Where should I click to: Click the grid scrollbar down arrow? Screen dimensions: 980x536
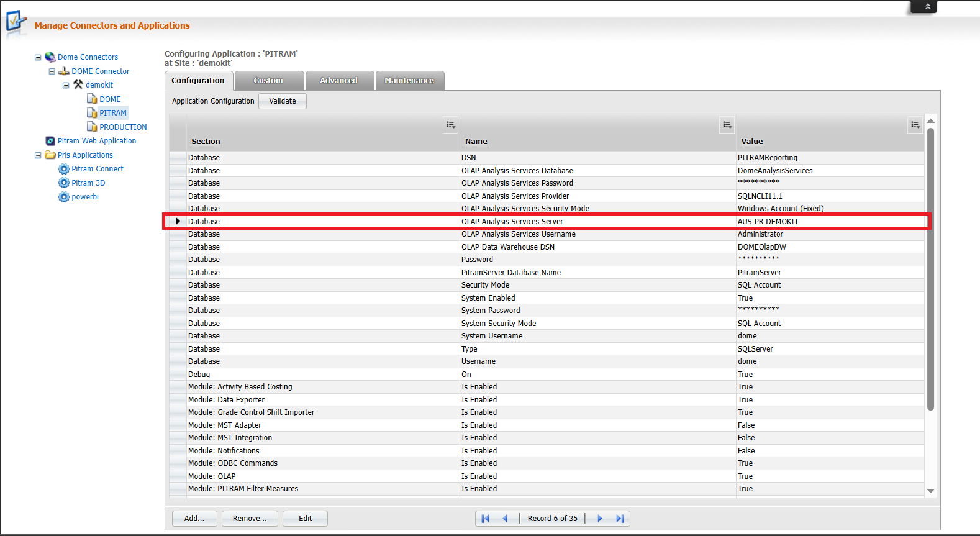pyautogui.click(x=930, y=491)
